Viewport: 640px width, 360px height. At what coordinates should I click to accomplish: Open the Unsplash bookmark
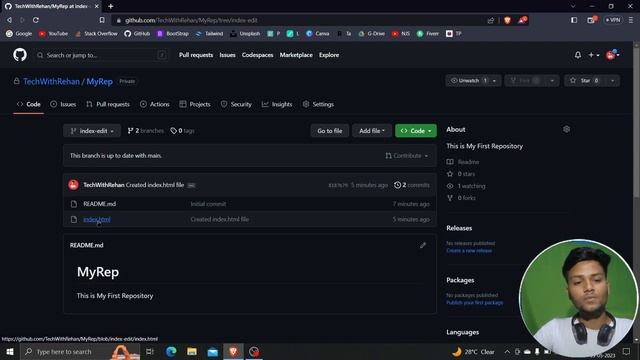point(245,33)
